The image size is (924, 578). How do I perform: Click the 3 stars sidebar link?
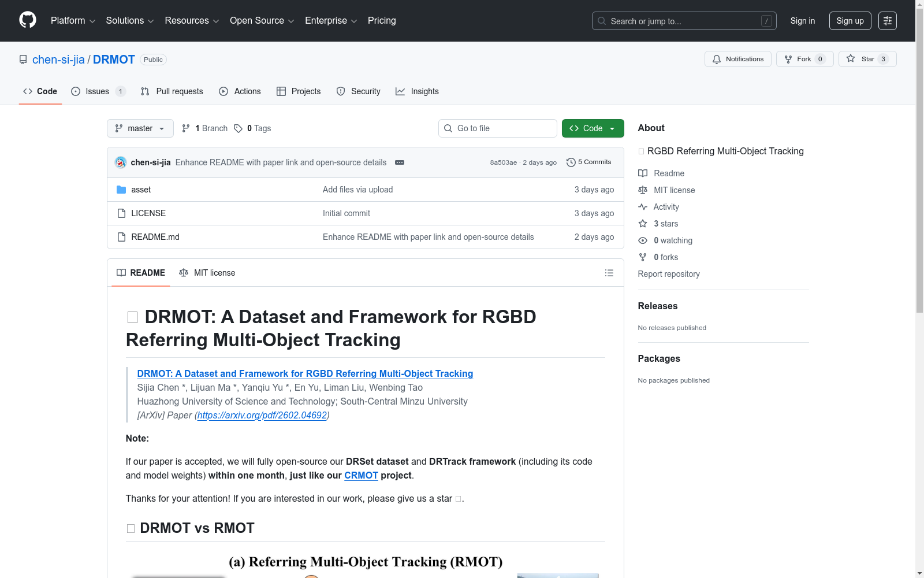coord(665,224)
